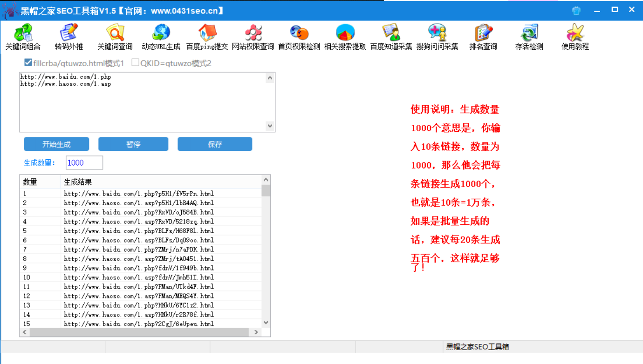Image resolution: width=643 pixels, height=364 pixels.
Task: Click the baidu.com/1.php line in textbox
Action: pos(66,77)
